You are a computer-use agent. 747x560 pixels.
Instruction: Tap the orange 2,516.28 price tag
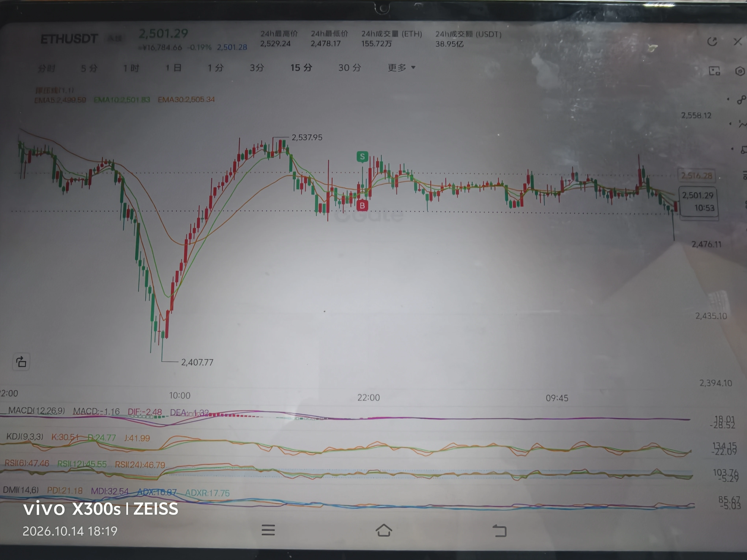(696, 176)
